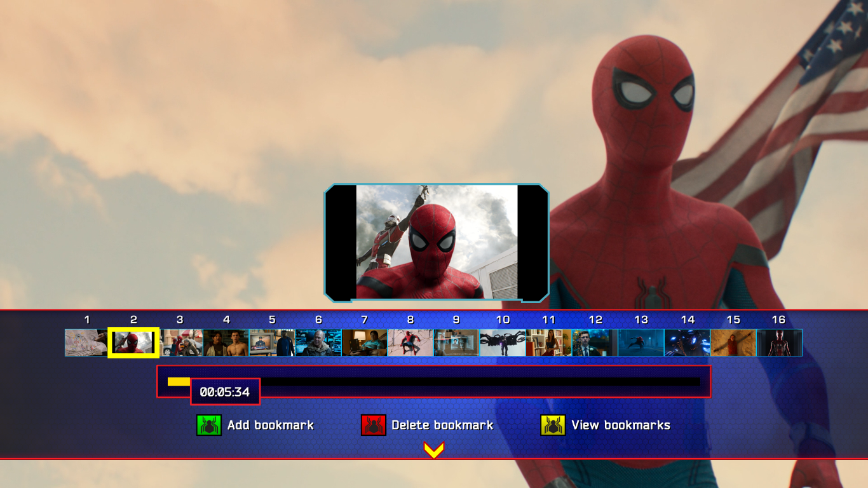
Task: Select chapter 15 thumbnail
Action: pyautogui.click(x=733, y=342)
